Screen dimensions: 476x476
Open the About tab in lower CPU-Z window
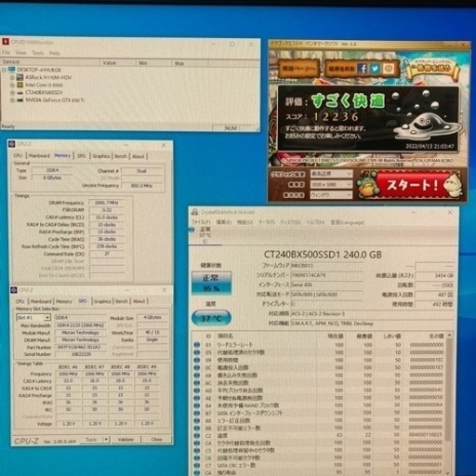click(139, 301)
